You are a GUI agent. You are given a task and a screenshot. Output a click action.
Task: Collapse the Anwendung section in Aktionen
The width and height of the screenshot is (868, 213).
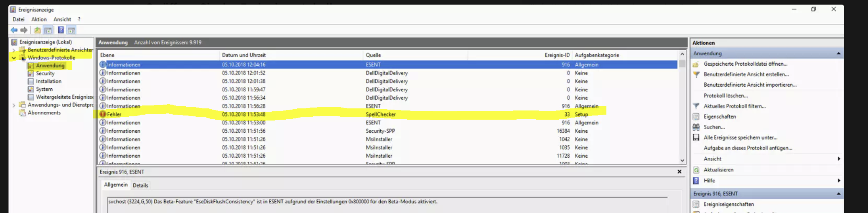pyautogui.click(x=838, y=54)
